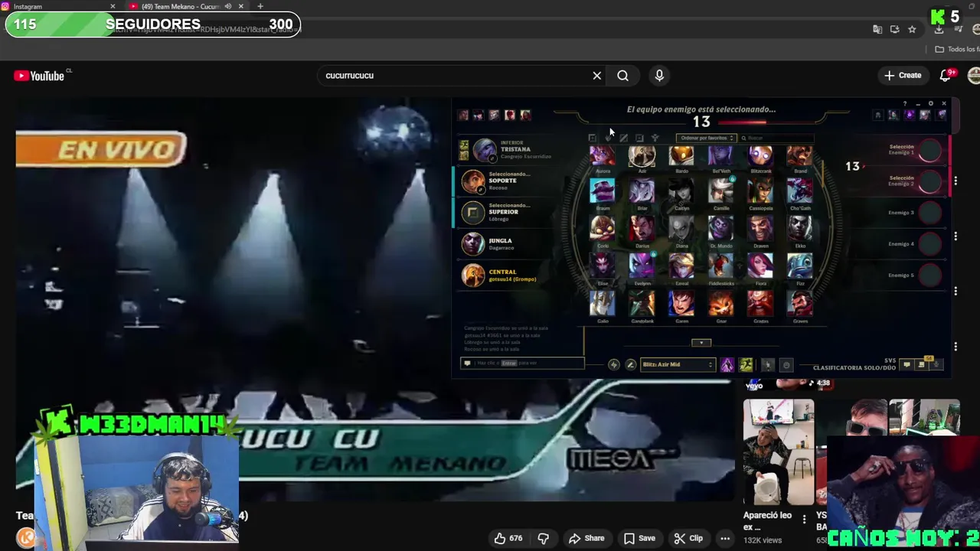
Task: Open 'Apareció leo ex' video thumbnail
Action: (x=778, y=452)
